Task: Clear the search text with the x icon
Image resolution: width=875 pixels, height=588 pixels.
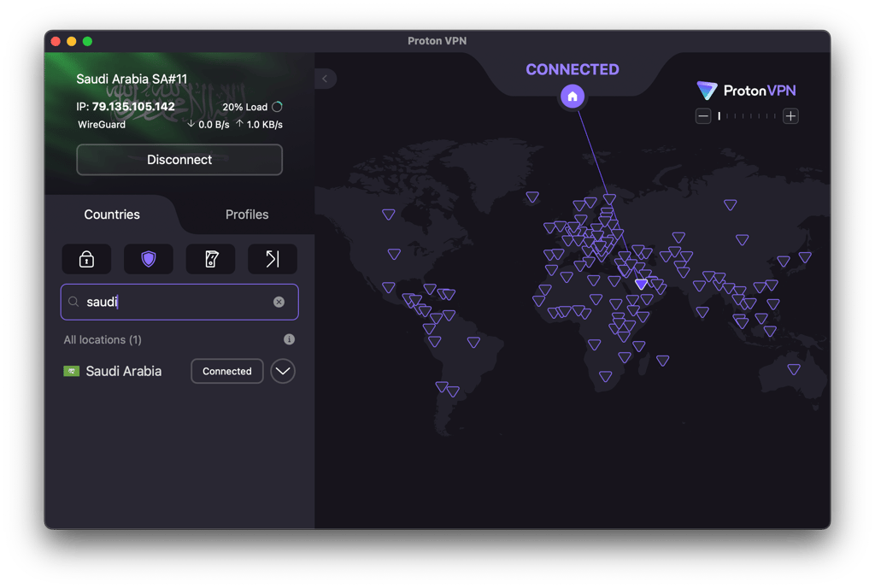Action: 279,302
